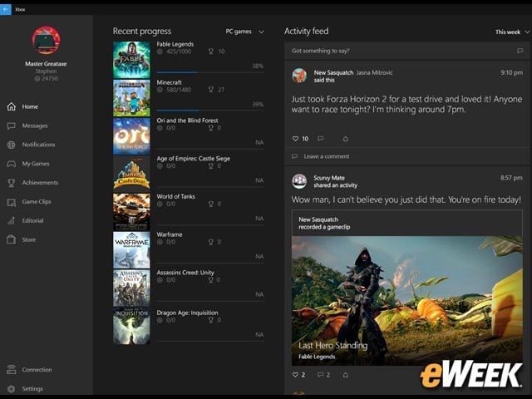This screenshot has width=532, height=399.
Task: Open the Dragon Age: Inquisition thumbnail
Action: click(x=131, y=326)
